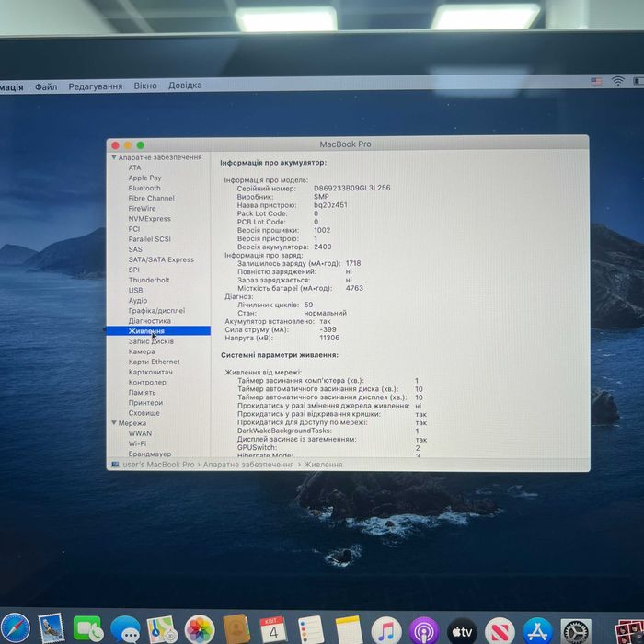Select Графіка/дисплеї in the sidebar
This screenshot has height=644, width=644.
(x=156, y=311)
